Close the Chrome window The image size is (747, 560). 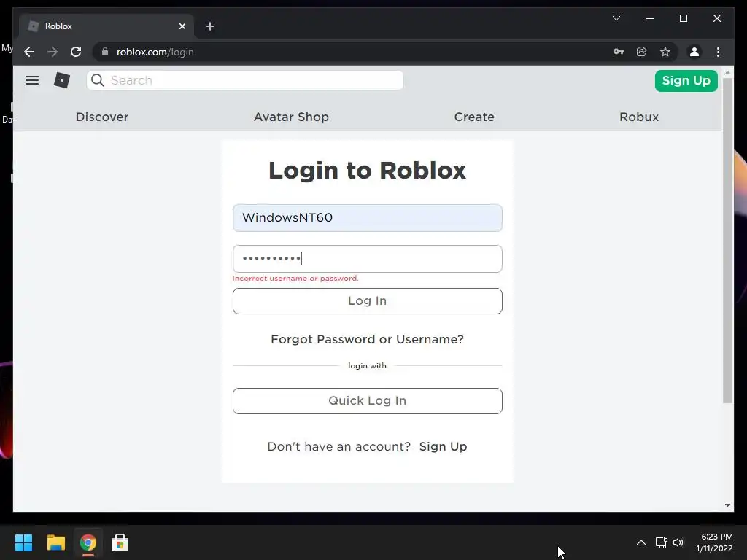716,18
